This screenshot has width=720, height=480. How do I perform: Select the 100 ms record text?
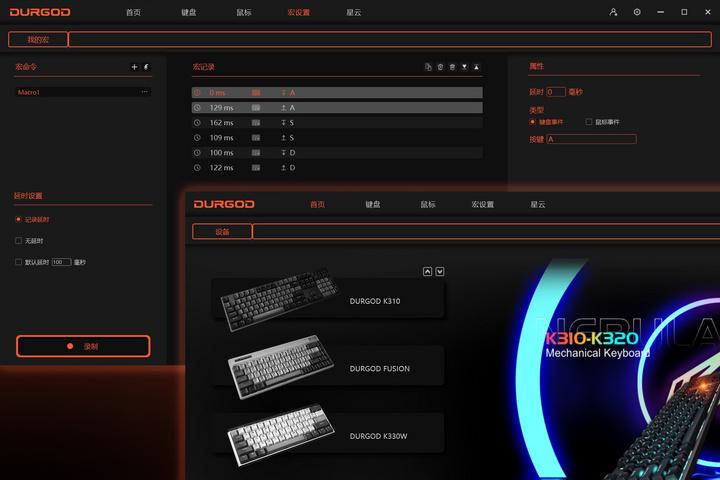[221, 152]
